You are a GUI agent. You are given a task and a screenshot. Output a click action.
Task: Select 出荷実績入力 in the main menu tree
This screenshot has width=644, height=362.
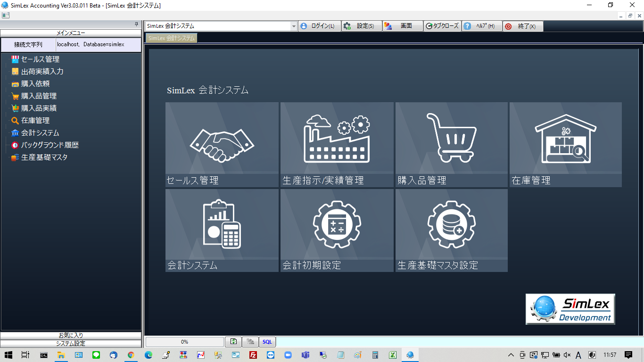tap(42, 72)
